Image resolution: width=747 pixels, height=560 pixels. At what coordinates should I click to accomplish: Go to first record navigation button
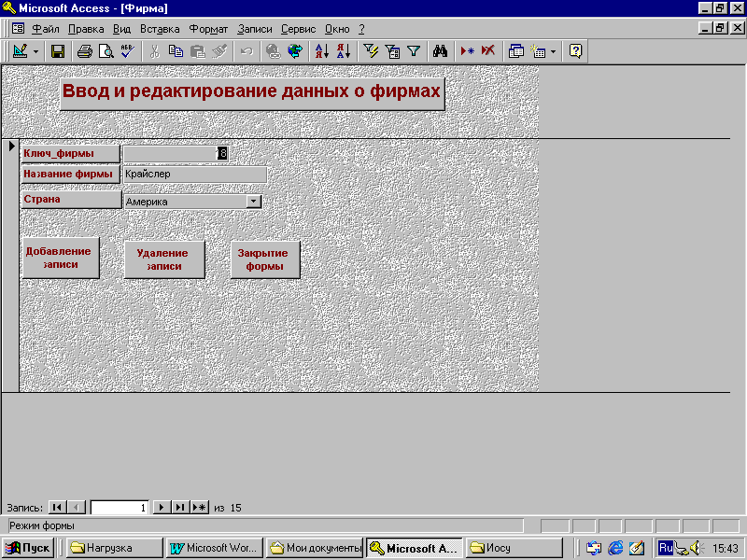57,508
